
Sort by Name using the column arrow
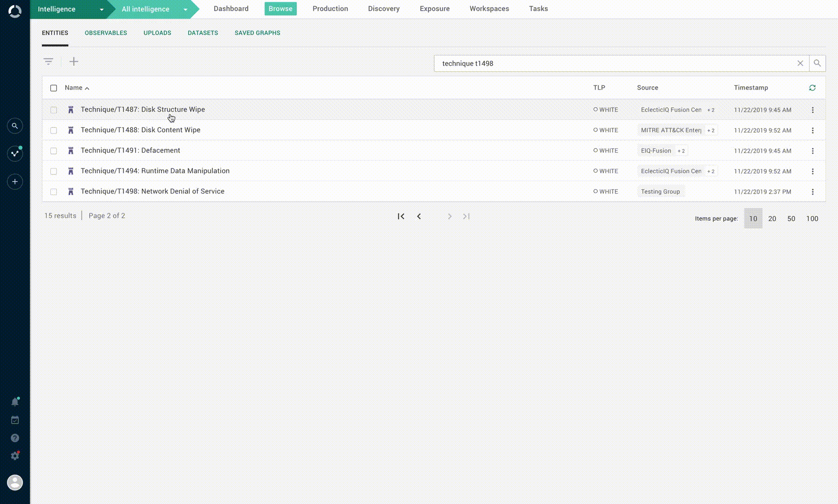[87, 88]
